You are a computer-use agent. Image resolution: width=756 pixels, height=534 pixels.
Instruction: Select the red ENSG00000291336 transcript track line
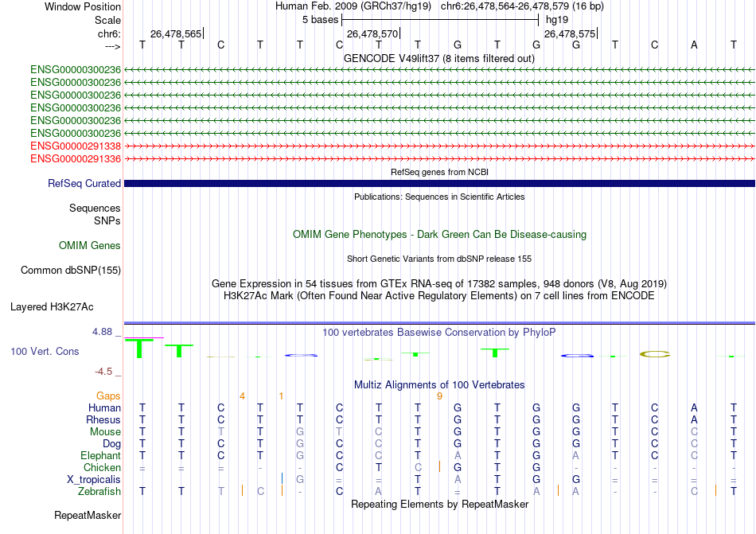439,158
